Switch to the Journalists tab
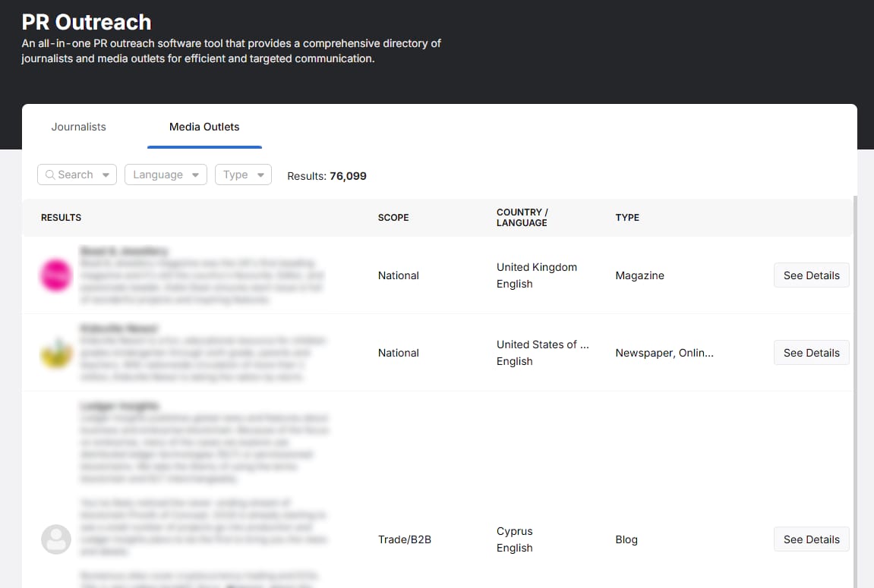This screenshot has width=874, height=588. coord(77,127)
